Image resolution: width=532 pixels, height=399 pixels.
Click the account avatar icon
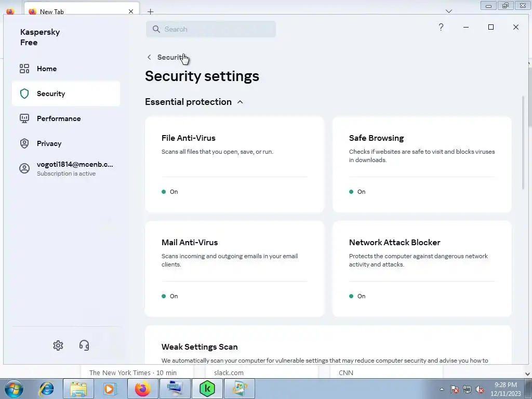[x=24, y=168]
